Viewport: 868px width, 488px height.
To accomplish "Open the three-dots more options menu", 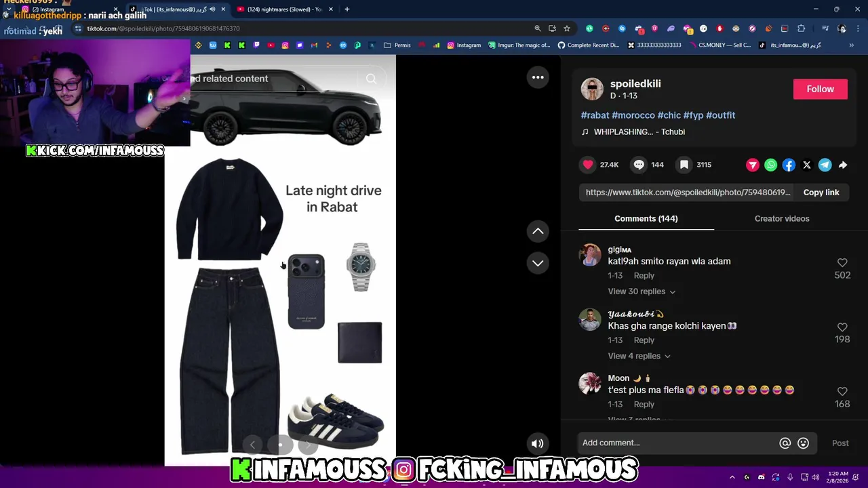I will [x=538, y=77].
